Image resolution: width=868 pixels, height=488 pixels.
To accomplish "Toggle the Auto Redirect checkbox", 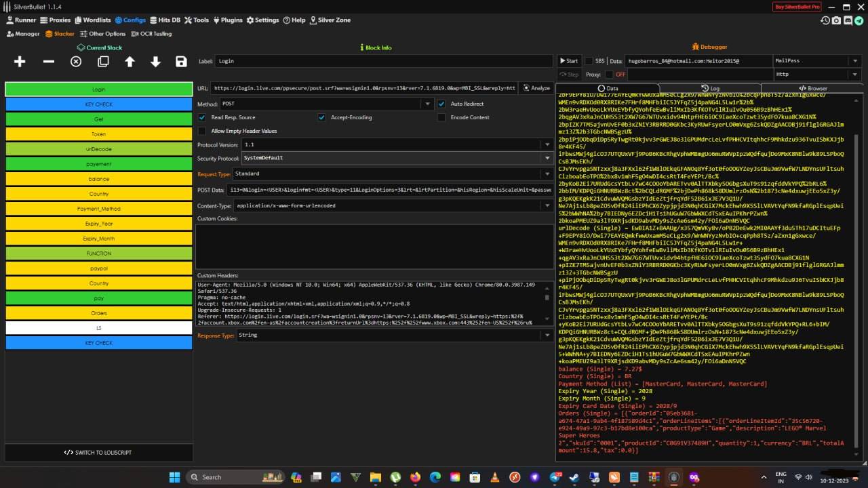I will pos(442,104).
